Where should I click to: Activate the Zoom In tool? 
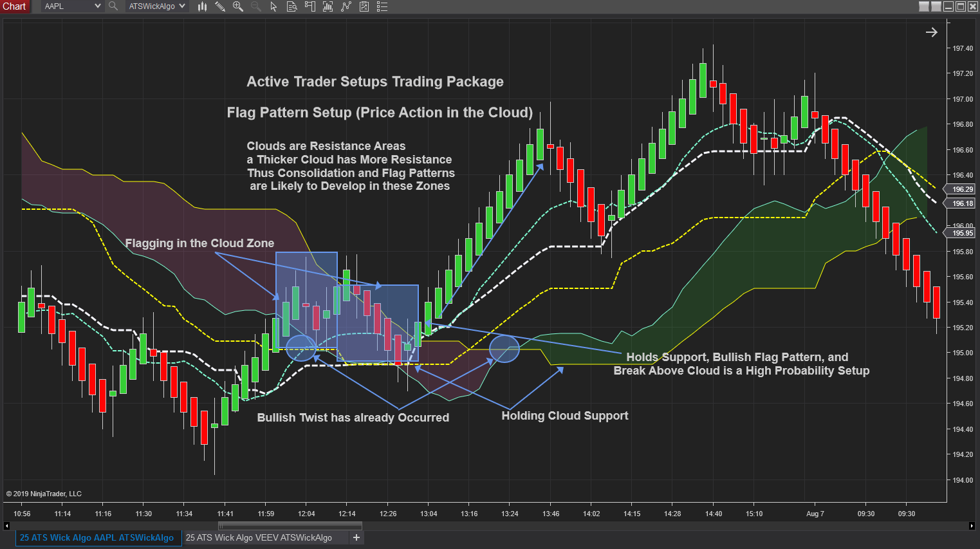tap(238, 6)
